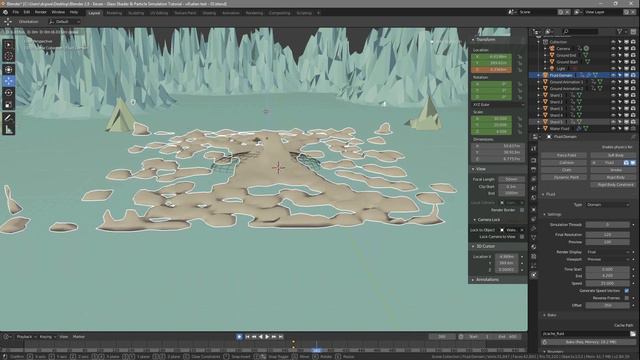The image size is (640, 360).
Task: Click the Bake fluid simulation button
Action: click(590, 342)
